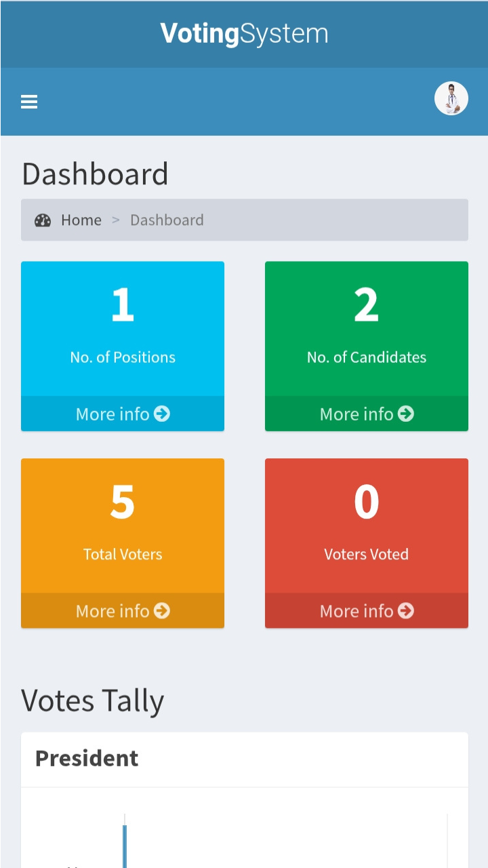
Task: Open the hamburger sidebar menu
Action: (29, 102)
